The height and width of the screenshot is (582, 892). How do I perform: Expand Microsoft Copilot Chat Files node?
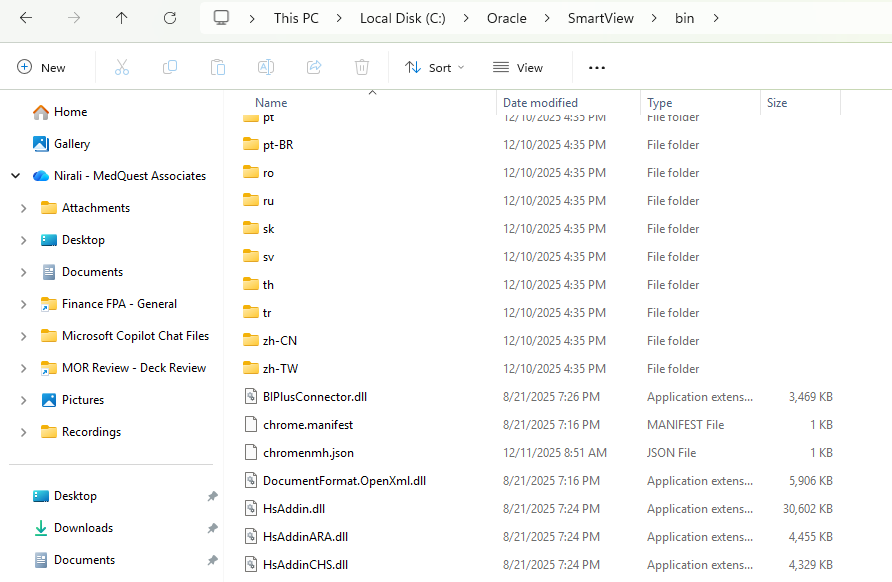point(23,336)
